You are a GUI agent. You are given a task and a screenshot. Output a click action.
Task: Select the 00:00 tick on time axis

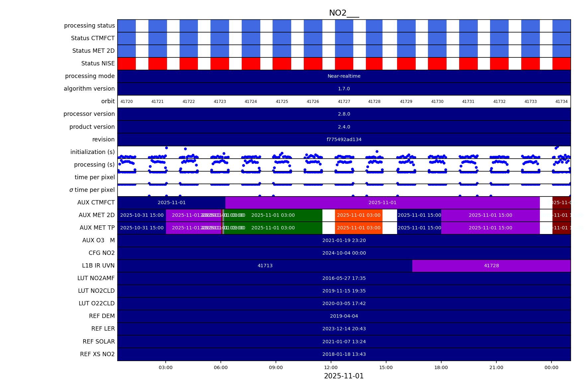pyautogui.click(x=551, y=368)
